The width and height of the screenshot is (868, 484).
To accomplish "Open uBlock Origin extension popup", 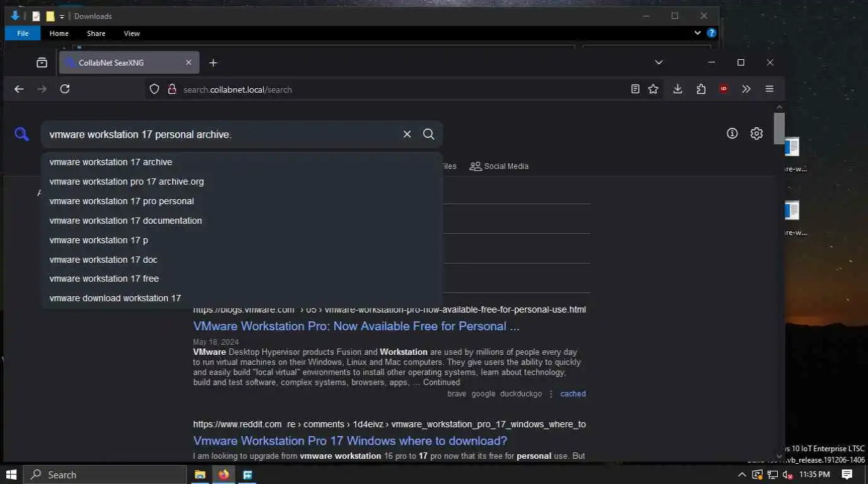I will (724, 89).
